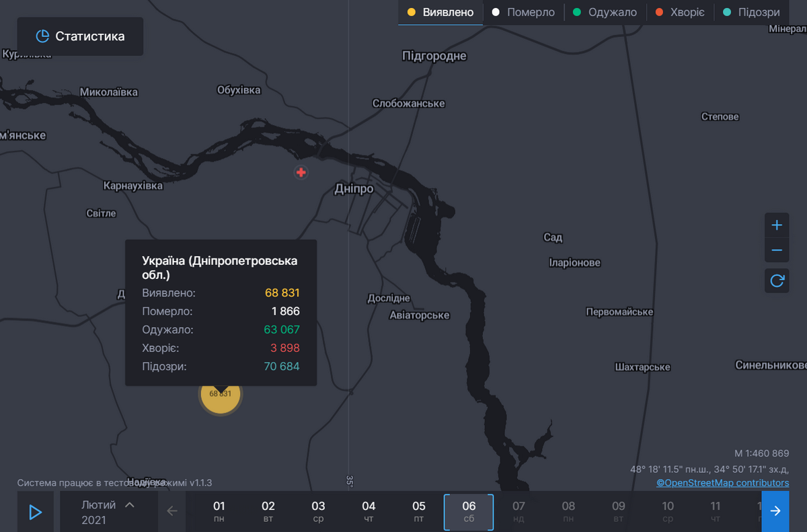The image size is (807, 532).
Task: Switch to Померло filter
Action: 523,13
